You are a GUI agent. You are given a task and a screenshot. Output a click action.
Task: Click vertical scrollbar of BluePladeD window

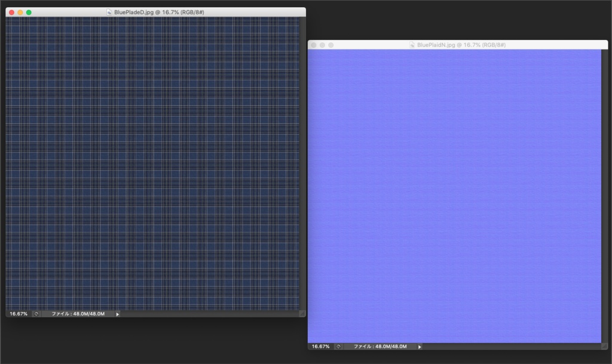click(x=302, y=163)
